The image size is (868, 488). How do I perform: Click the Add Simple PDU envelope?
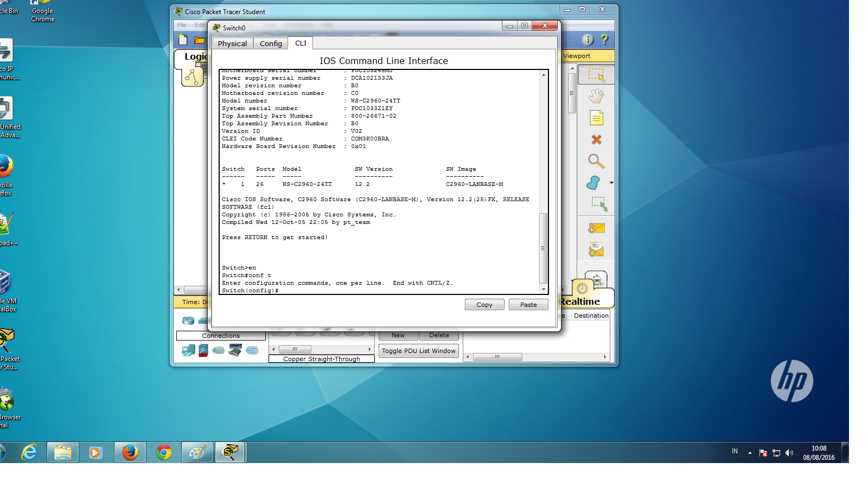click(596, 228)
